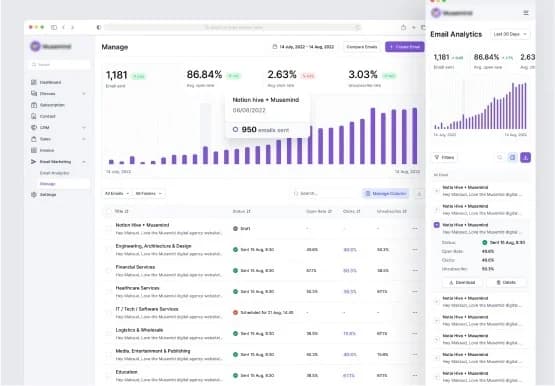
Task: Click the Compare Emails button
Action: (362, 47)
